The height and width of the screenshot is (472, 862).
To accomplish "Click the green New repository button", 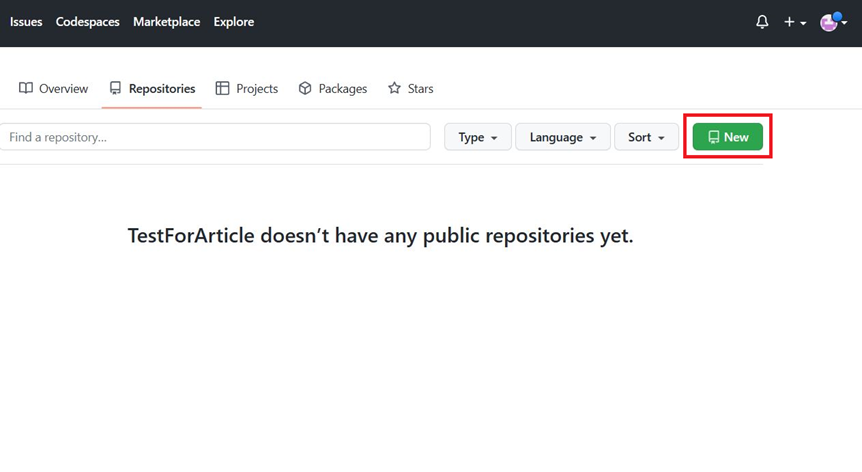I will click(x=728, y=137).
